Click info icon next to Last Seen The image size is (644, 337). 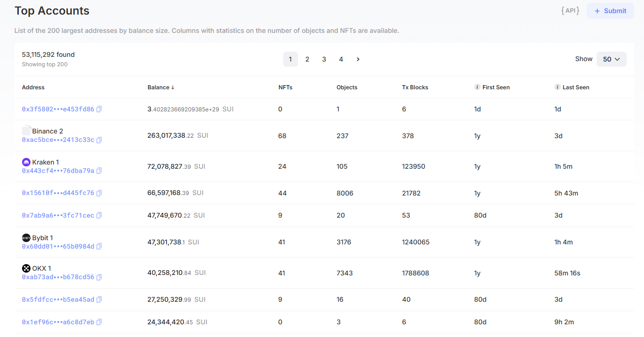pos(558,87)
